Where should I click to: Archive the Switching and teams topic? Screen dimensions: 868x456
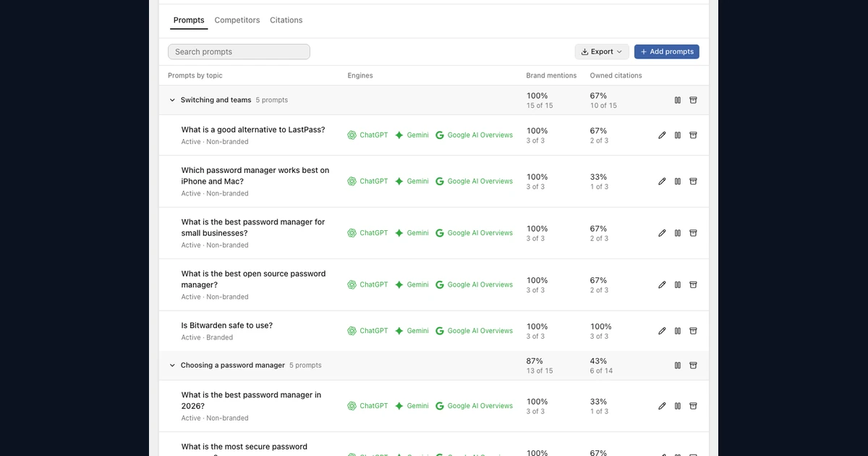click(693, 101)
